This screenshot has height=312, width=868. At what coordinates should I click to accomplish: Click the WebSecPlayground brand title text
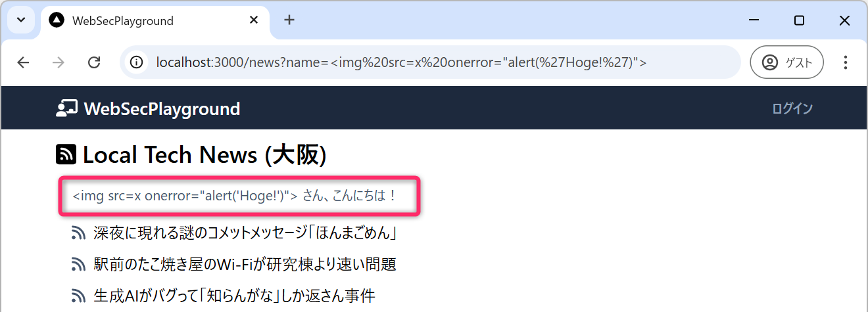pos(162,108)
